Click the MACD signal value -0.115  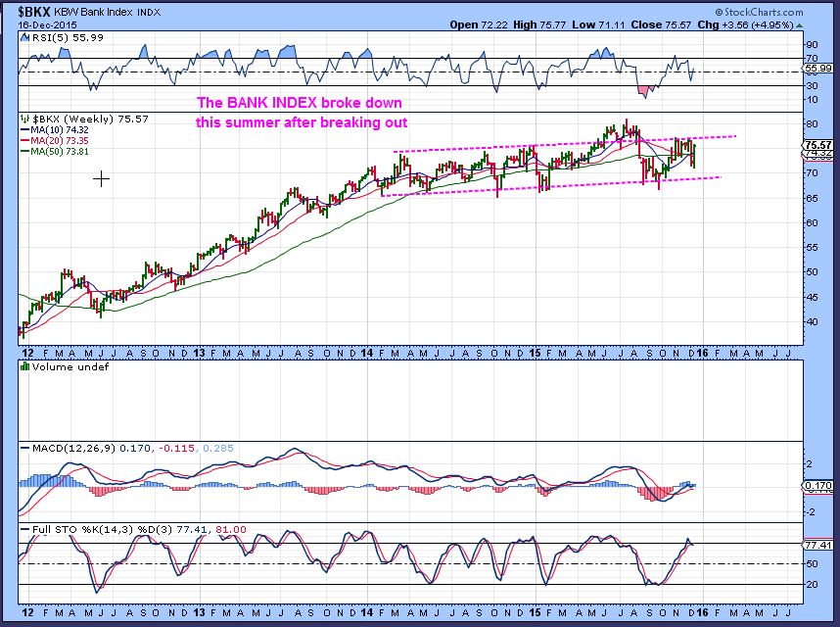tap(176, 448)
